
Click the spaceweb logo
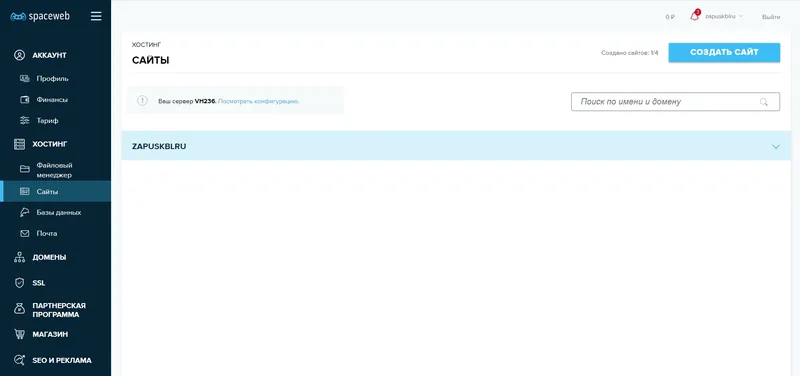40,16
